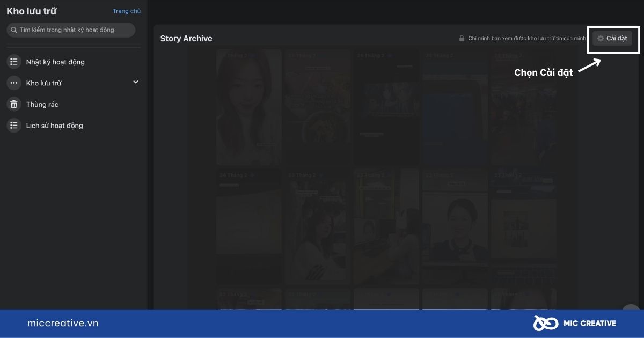Click the magnifier icon in search box
This screenshot has height=338, width=644.
click(14, 30)
